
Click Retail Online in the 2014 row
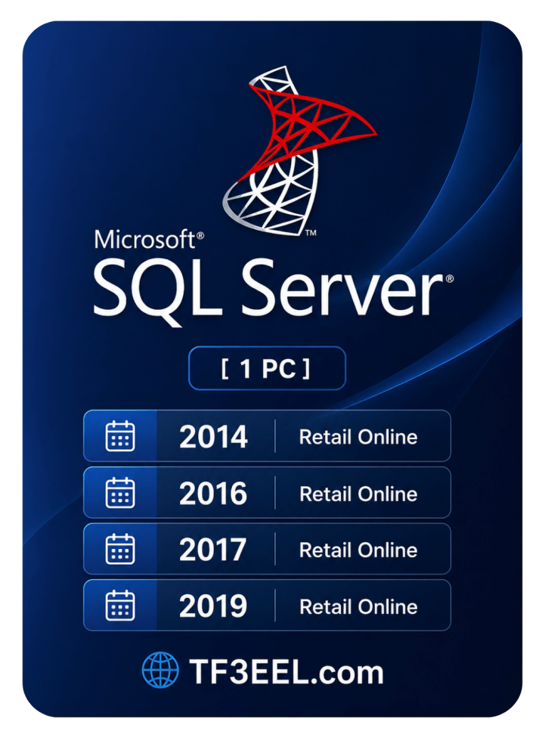point(358,437)
